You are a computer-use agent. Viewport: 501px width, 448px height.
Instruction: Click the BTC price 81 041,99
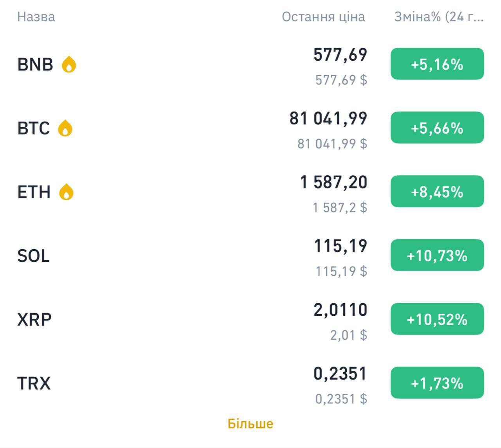328,119
